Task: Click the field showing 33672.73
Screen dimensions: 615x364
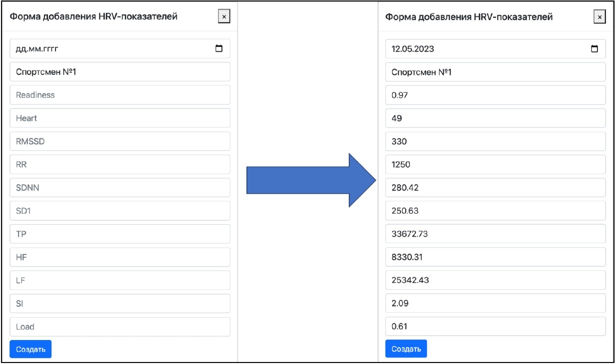Action: coord(495,234)
